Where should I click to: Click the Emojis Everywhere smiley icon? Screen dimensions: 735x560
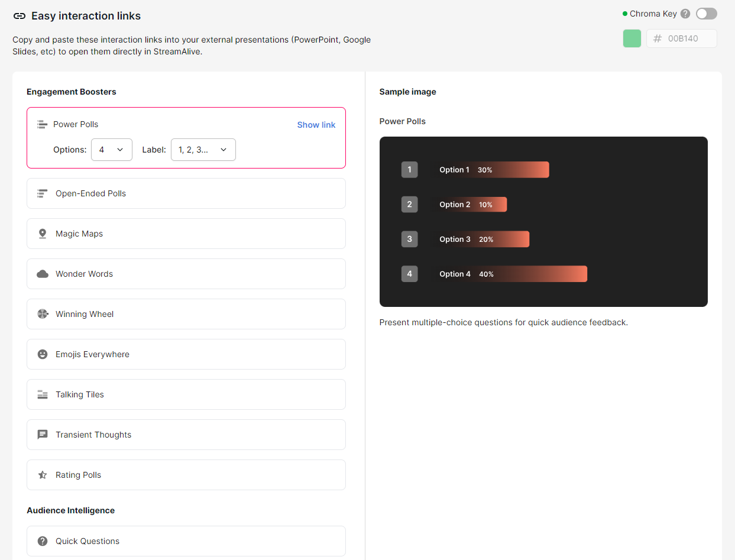coord(43,354)
